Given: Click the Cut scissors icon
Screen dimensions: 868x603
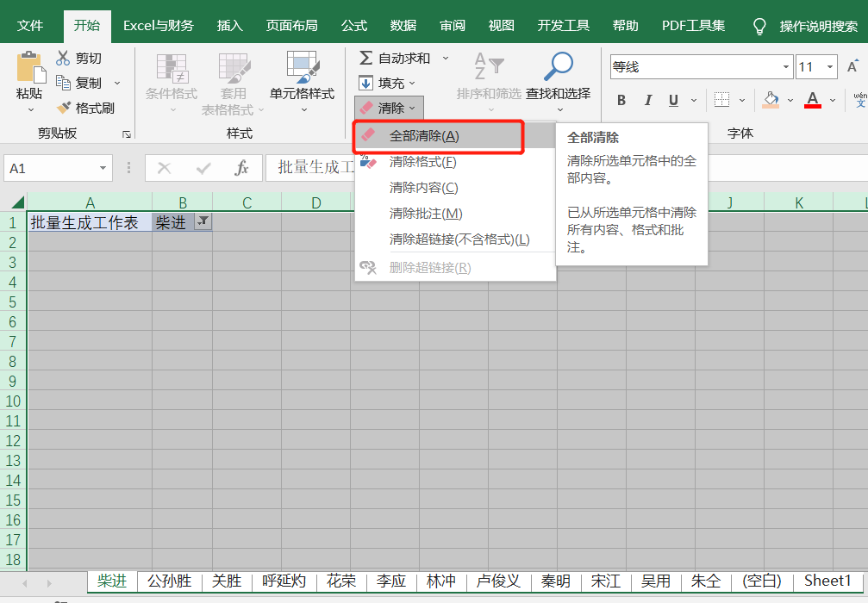Looking at the screenshot, I should (x=63, y=58).
